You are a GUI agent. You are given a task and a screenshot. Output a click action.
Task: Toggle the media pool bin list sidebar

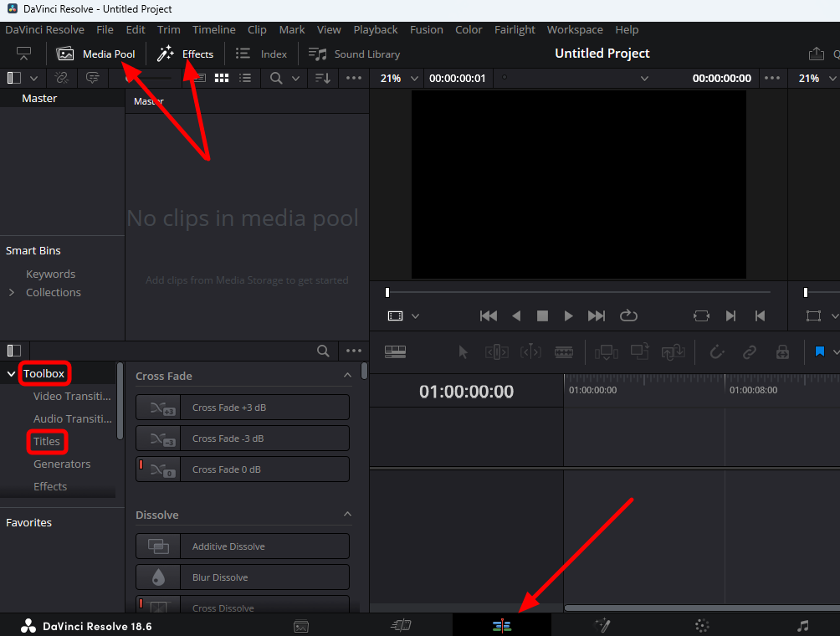[x=14, y=78]
